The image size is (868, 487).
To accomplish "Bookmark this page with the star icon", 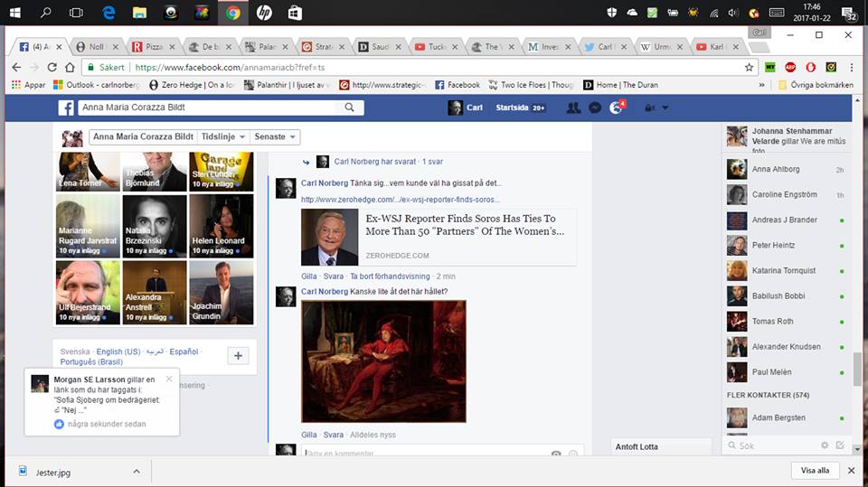I will (x=749, y=67).
